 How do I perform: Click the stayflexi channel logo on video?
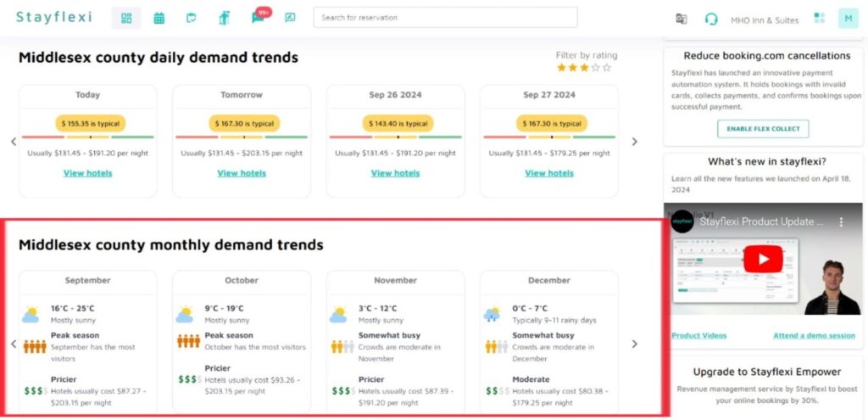pyautogui.click(x=682, y=221)
